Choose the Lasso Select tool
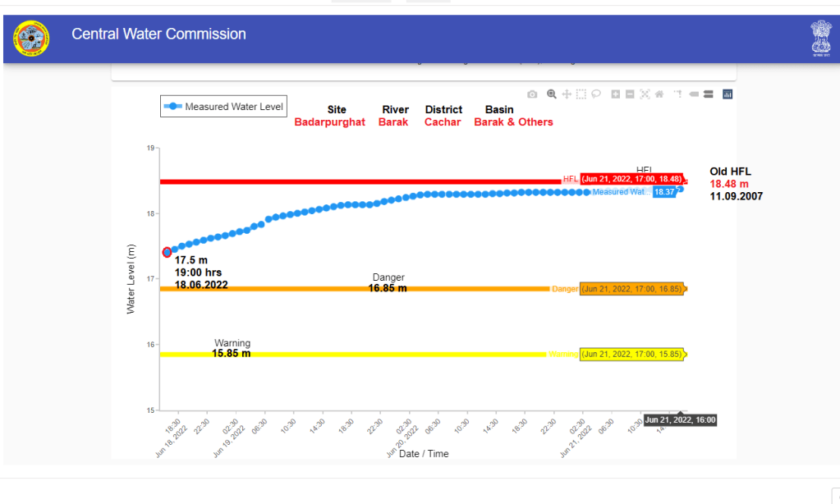 point(596,94)
